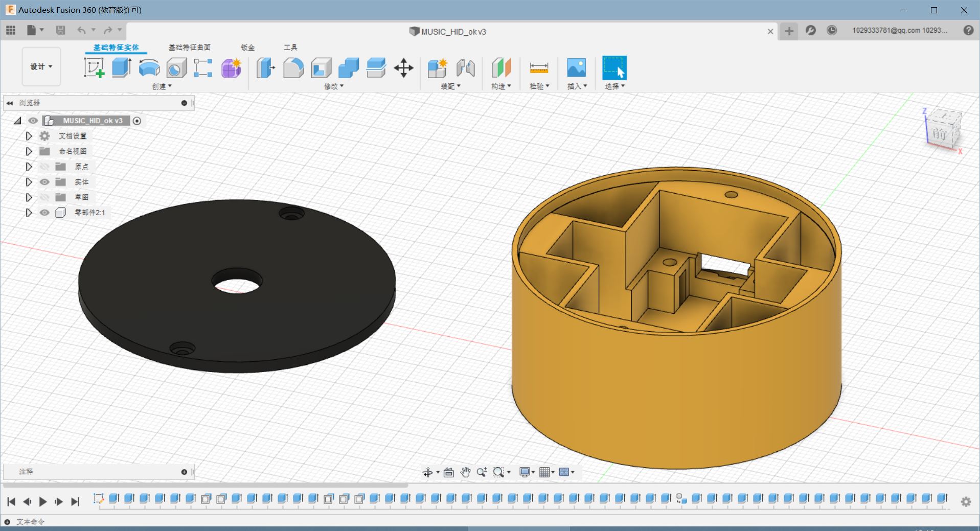Viewport: 980px width, 531px height.
Task: Play the timeline
Action: [43, 502]
